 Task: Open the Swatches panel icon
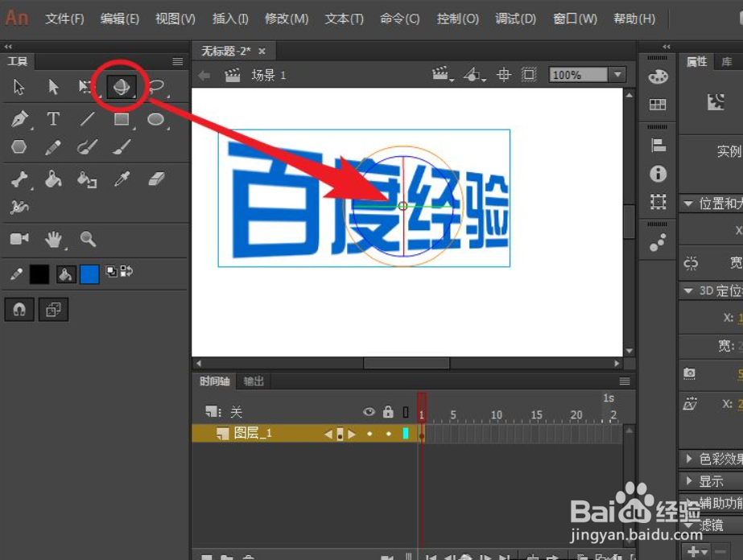click(658, 105)
